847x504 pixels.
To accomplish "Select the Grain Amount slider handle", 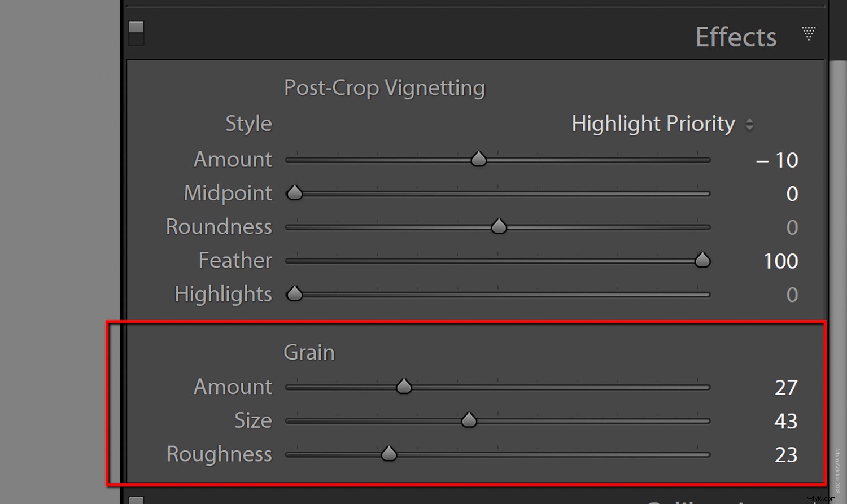I will (404, 386).
